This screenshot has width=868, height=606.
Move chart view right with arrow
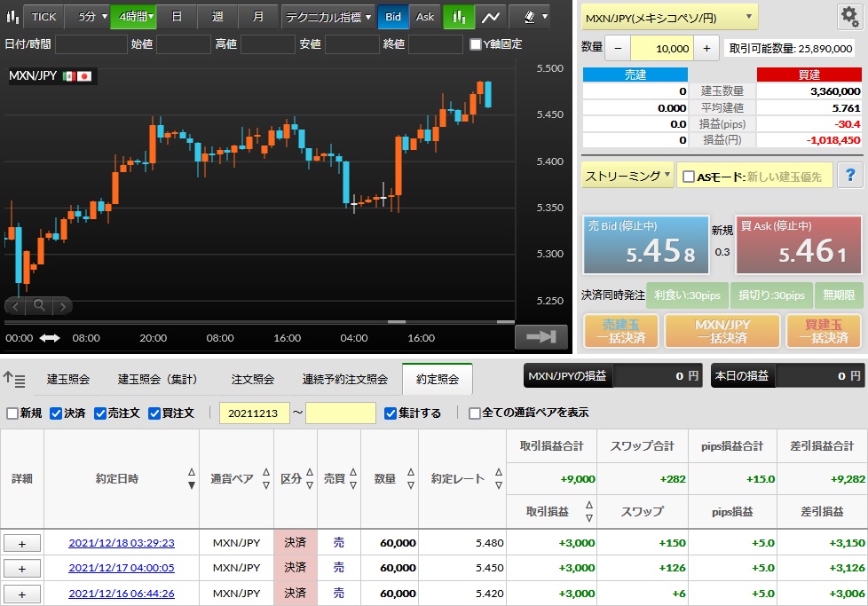point(62,305)
